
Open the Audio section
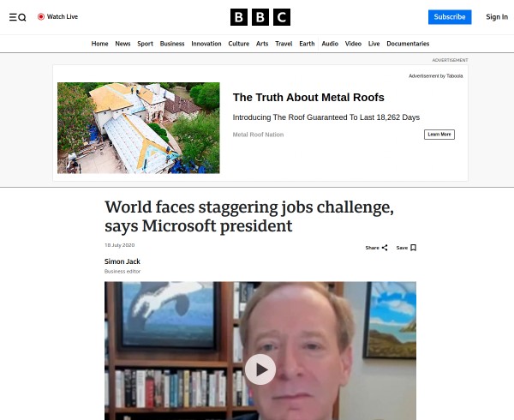(x=330, y=44)
